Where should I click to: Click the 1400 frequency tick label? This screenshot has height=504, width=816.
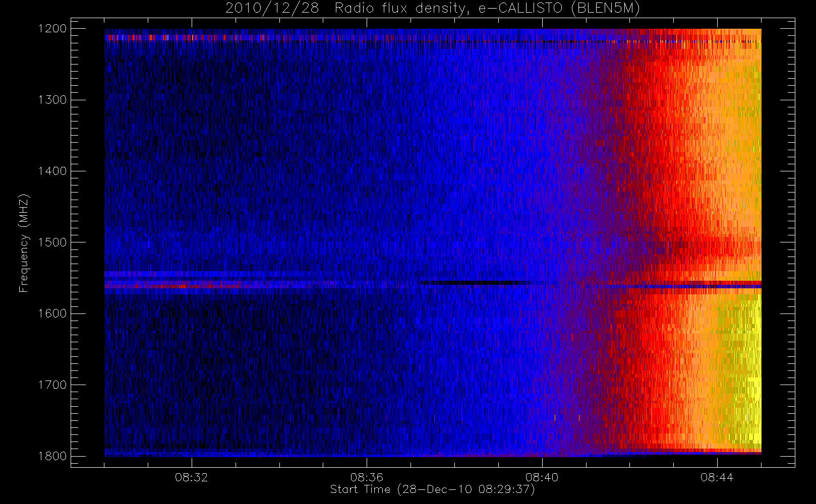tap(52, 171)
